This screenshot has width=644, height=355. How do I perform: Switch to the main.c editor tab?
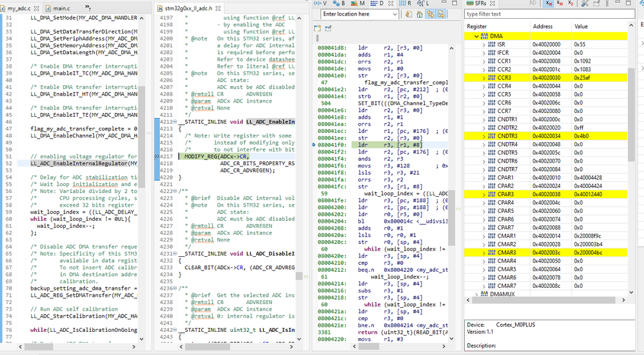[x=58, y=8]
